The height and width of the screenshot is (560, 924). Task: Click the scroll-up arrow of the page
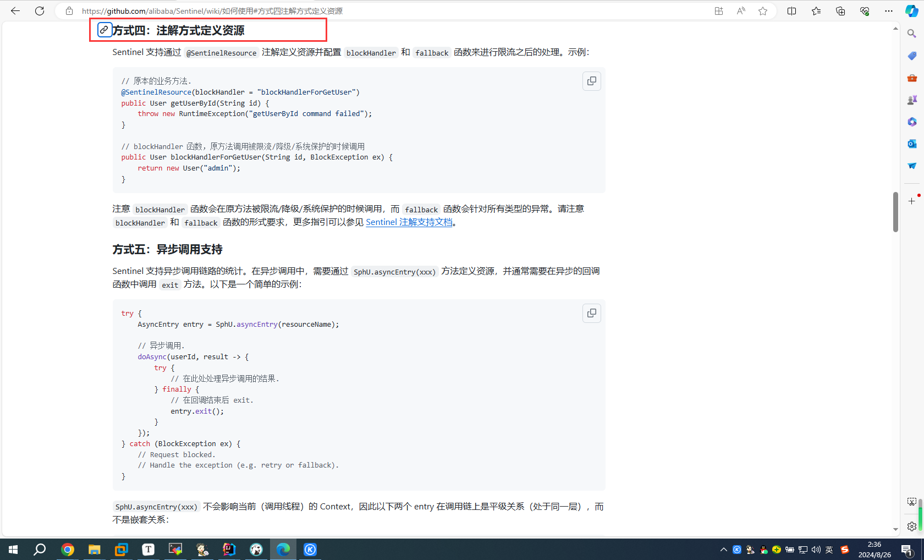click(x=895, y=28)
